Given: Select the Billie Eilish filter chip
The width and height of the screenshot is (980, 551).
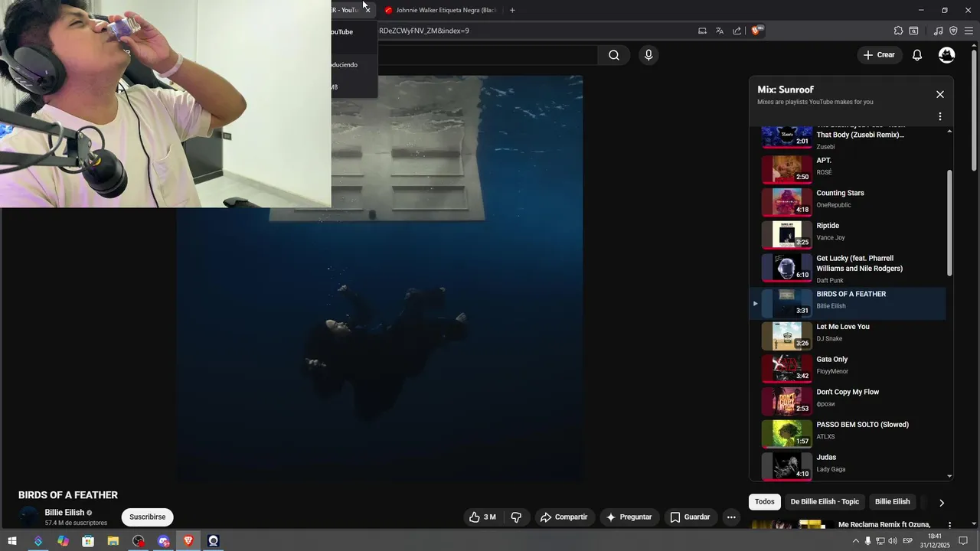Looking at the screenshot, I should (893, 502).
